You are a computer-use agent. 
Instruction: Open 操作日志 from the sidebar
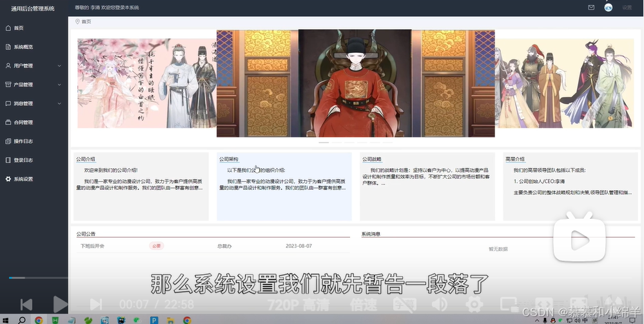(x=34, y=141)
